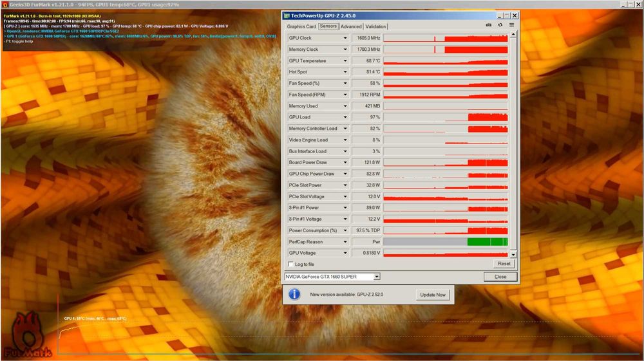
Task: Open the PerfCap Reason dropdown
Action: 345,242
